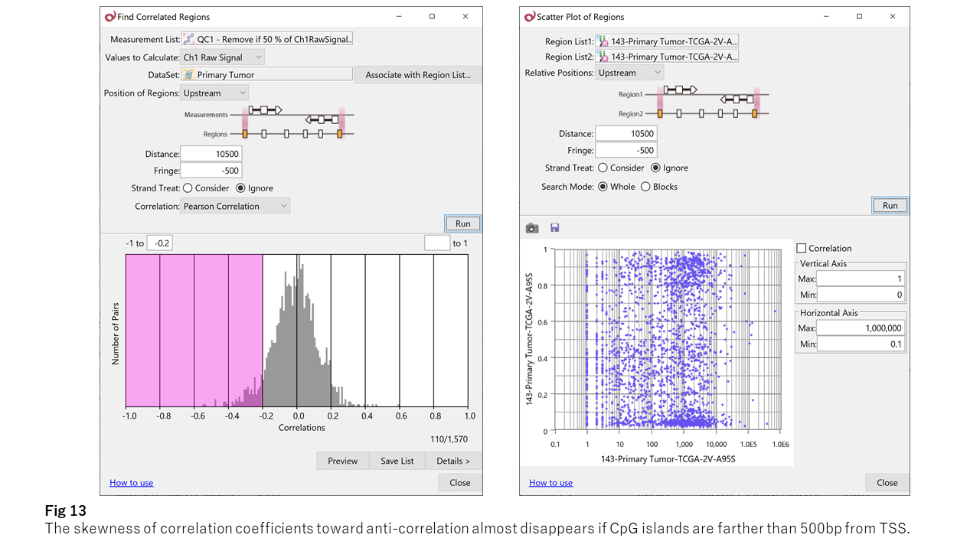
Task: Click the Region List2 item icon
Action: (x=603, y=57)
